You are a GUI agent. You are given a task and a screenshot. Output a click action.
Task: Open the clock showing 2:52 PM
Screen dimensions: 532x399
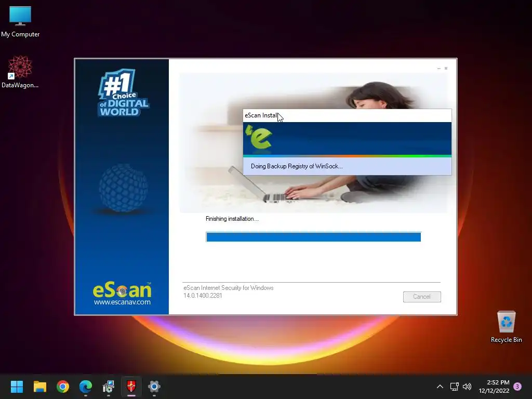(494, 387)
